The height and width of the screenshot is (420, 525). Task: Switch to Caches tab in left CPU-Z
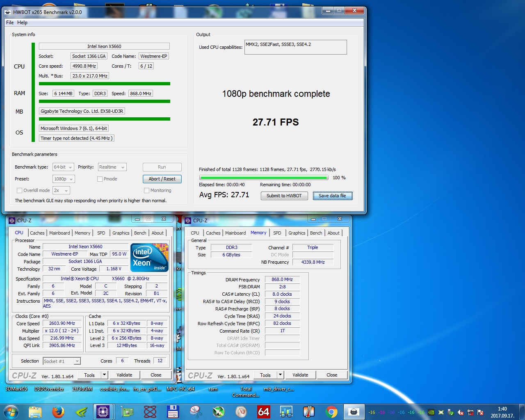pos(37,233)
